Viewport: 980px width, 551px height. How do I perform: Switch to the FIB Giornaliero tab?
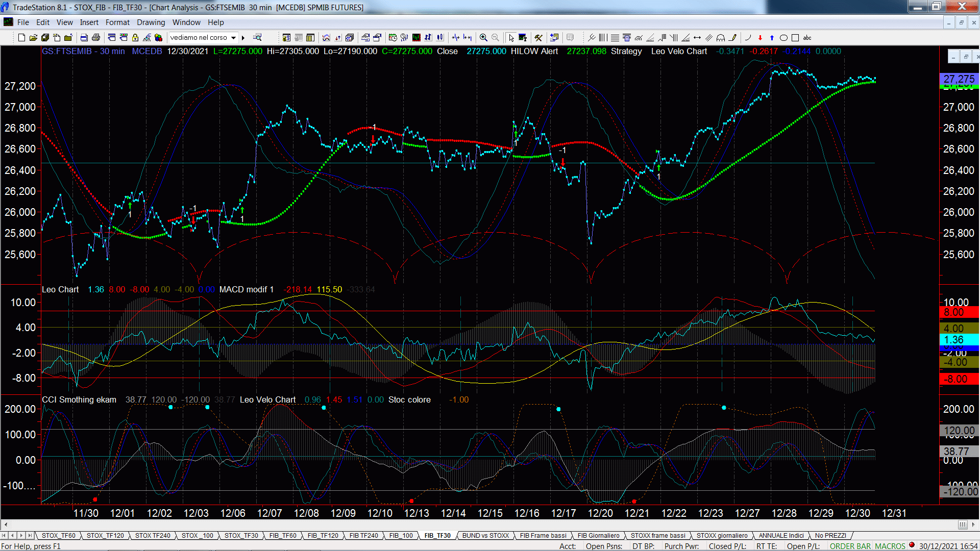[599, 535]
